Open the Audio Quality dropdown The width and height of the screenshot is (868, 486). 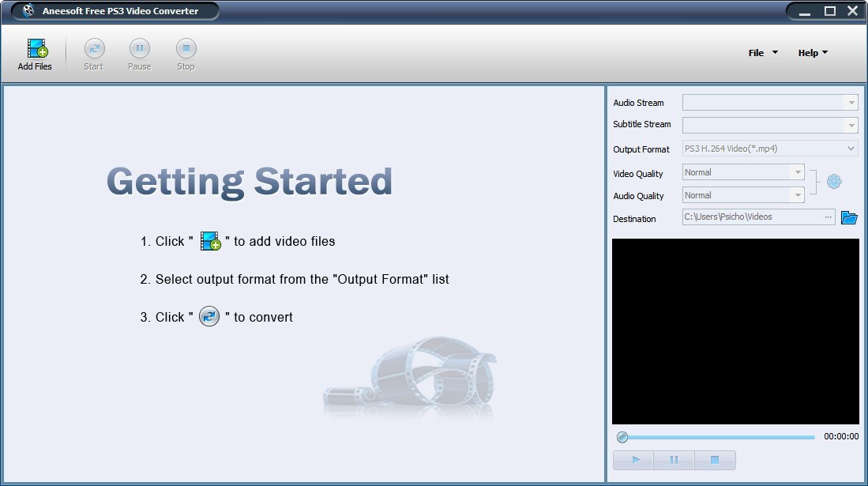798,194
